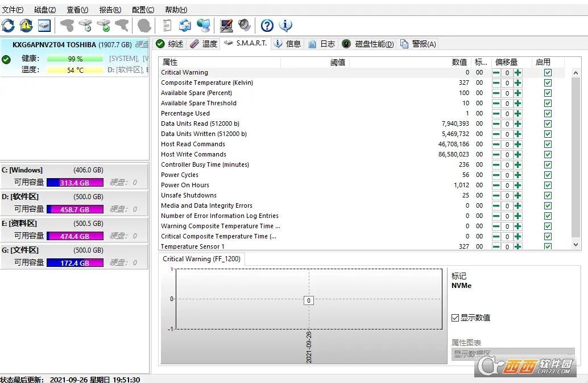This screenshot has width=588, height=383.
Task: Click the yellow warning triangle toolbar icon
Action: (x=26, y=26)
